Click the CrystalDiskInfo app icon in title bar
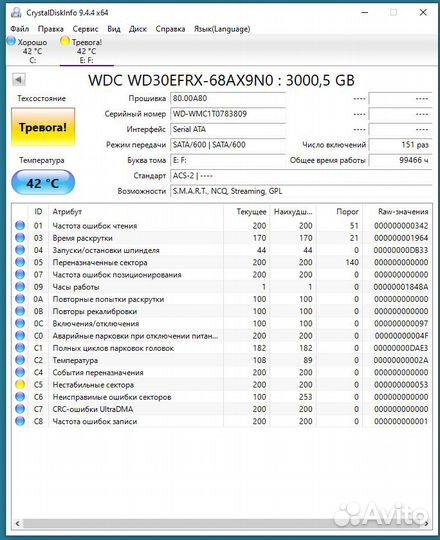The image size is (440, 540). click(16, 13)
